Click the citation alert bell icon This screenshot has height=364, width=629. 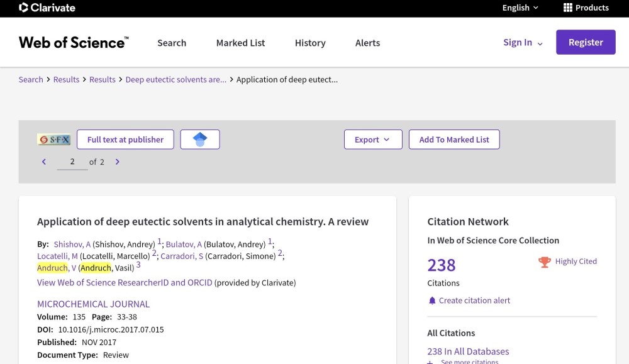coord(432,301)
